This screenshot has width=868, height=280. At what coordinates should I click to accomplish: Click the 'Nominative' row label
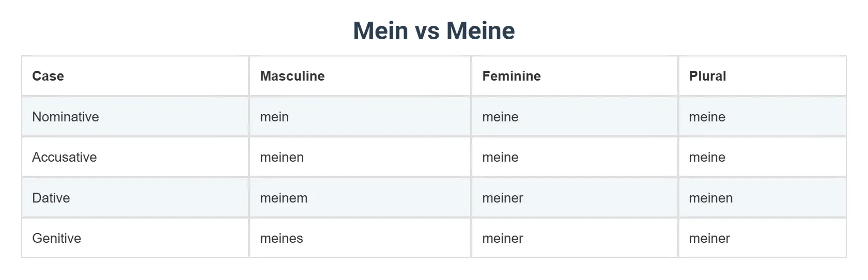pyautogui.click(x=66, y=117)
